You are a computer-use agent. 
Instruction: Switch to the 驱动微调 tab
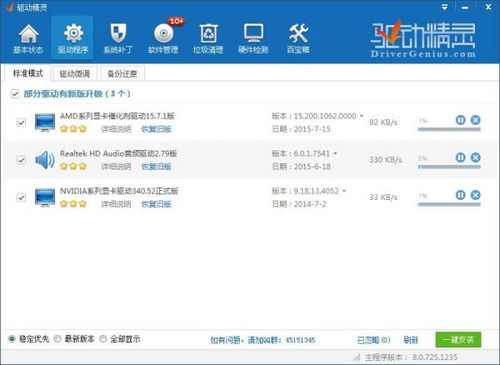coord(75,74)
